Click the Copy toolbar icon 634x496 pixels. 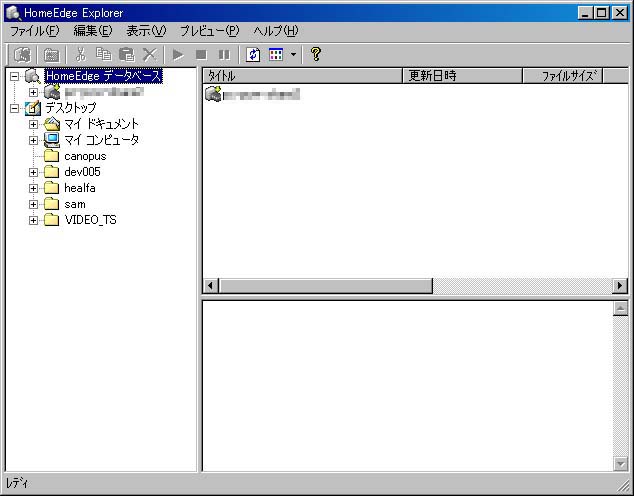[x=104, y=54]
